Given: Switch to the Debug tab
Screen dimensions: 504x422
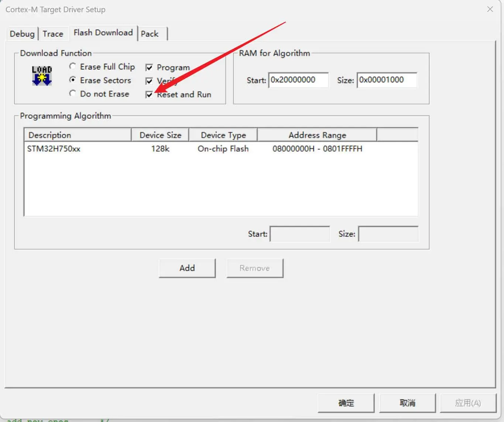Looking at the screenshot, I should pyautogui.click(x=22, y=34).
